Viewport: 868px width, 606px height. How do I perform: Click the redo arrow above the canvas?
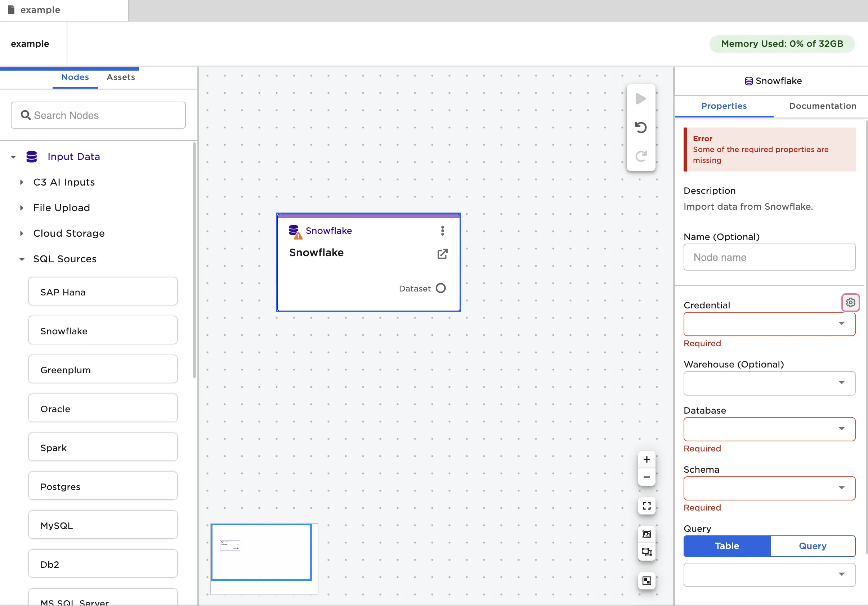point(640,156)
